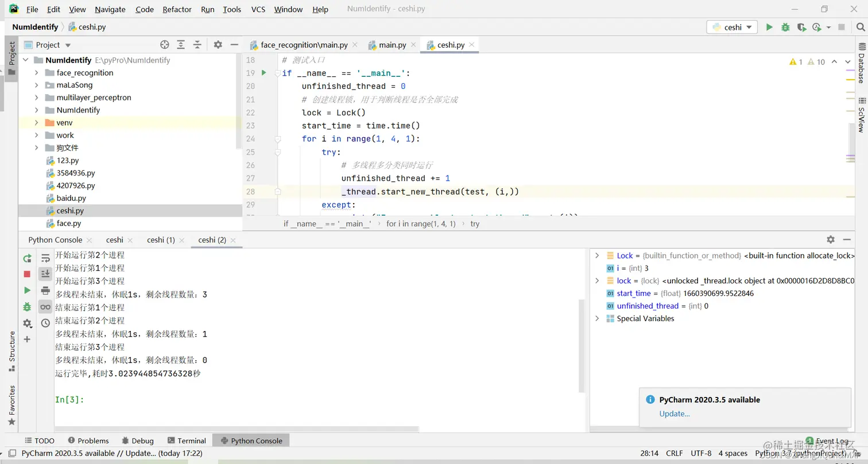
Task: Expand the venv folder
Action: point(37,123)
